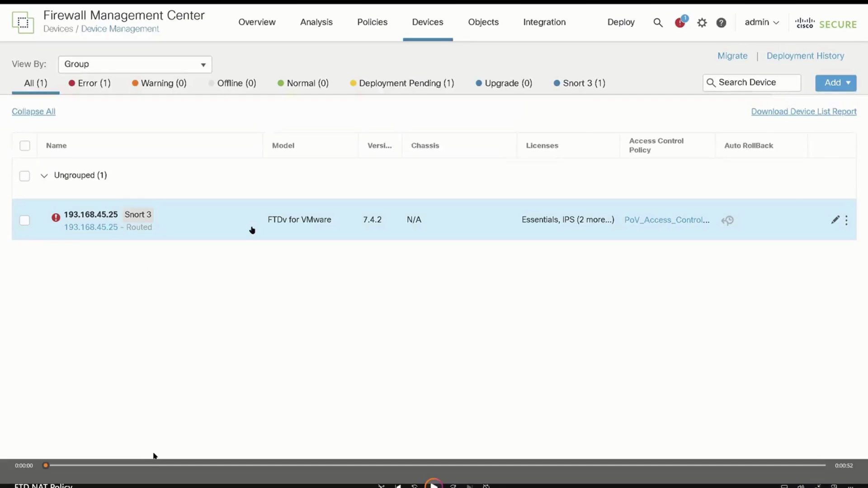Filter devices by Error (1)
This screenshot has height=488, width=868.
[90, 83]
